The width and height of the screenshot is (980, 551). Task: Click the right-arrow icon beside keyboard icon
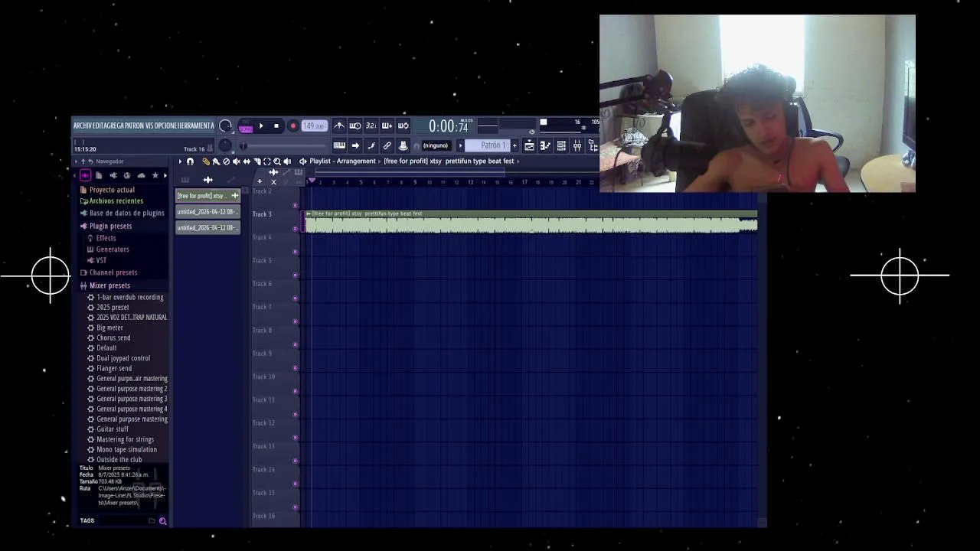tap(355, 145)
